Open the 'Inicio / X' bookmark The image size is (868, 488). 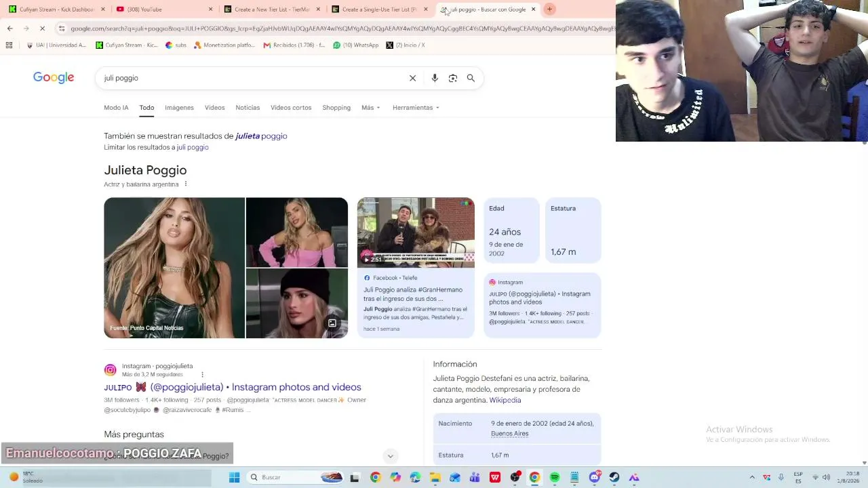pos(406,45)
